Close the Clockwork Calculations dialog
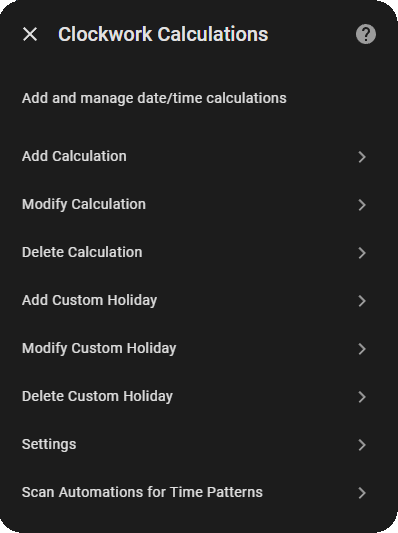 click(30, 34)
